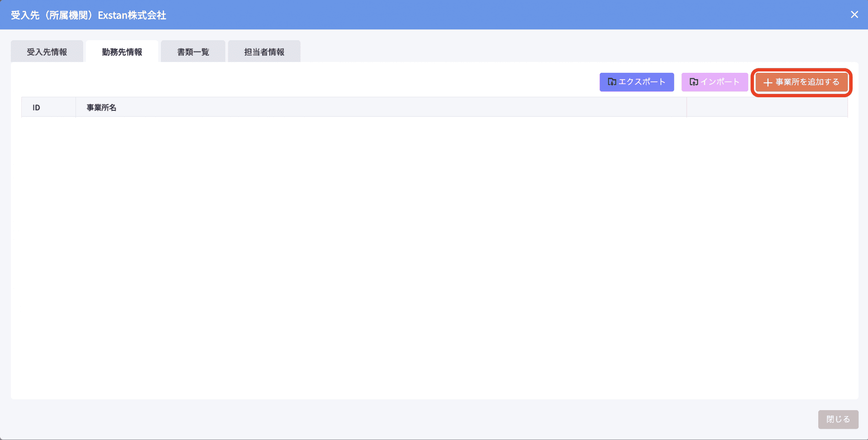
Task: Open the 書類一覧 tab
Action: click(x=193, y=52)
